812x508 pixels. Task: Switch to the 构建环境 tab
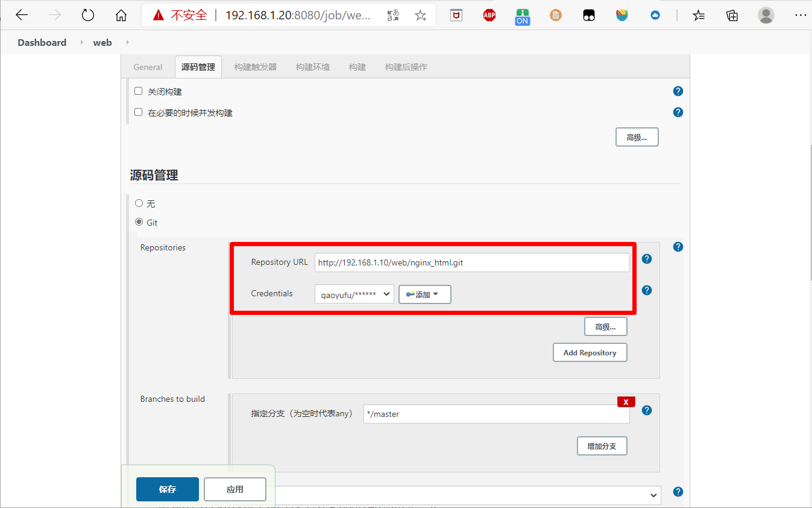(x=313, y=67)
